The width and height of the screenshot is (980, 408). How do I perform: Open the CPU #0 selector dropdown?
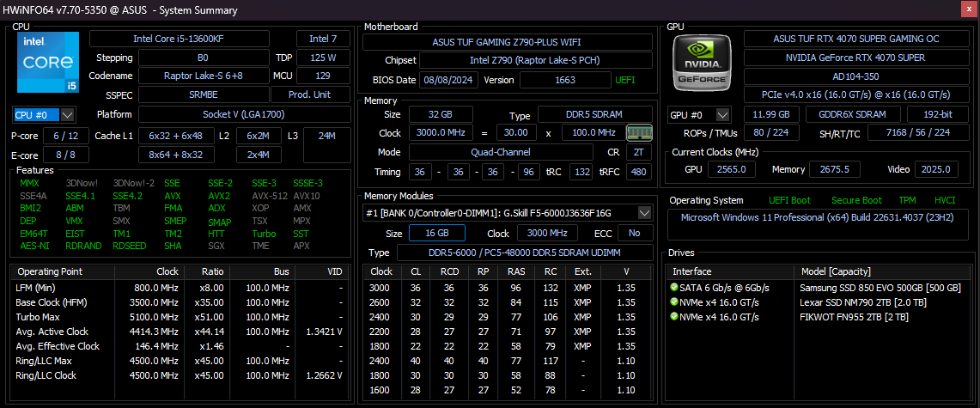pyautogui.click(x=68, y=115)
